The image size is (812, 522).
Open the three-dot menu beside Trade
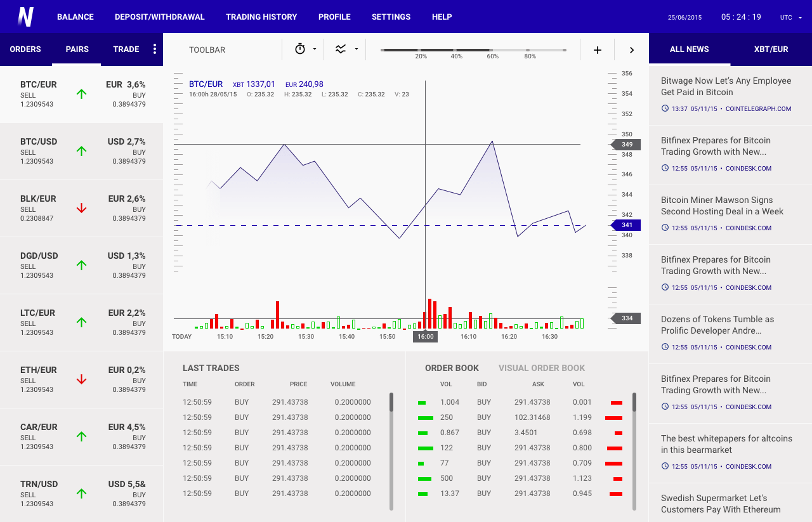click(154, 49)
